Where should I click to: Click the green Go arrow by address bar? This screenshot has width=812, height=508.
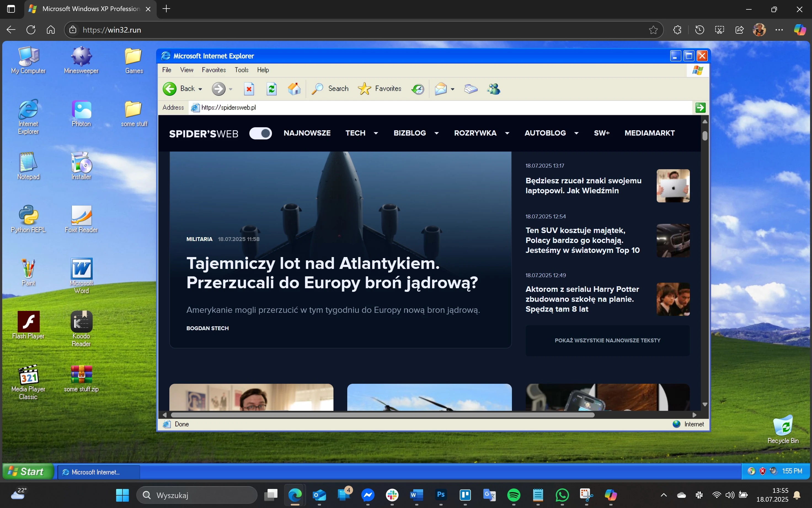click(x=700, y=107)
